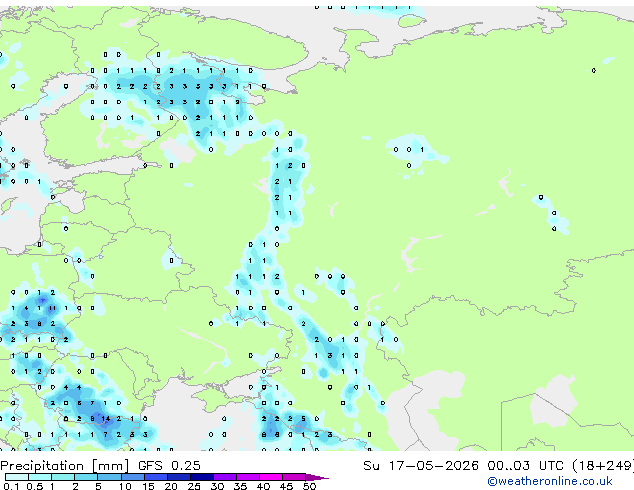Click the '30' legend scale label

coord(217,486)
